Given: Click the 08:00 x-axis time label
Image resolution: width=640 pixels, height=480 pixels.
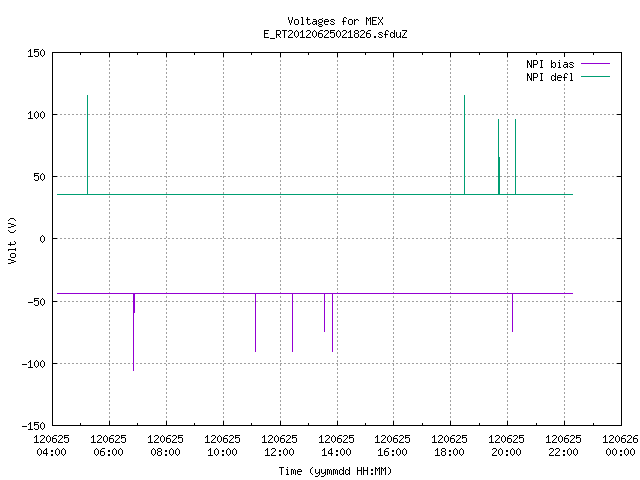Looking at the screenshot, I should pos(165,452).
